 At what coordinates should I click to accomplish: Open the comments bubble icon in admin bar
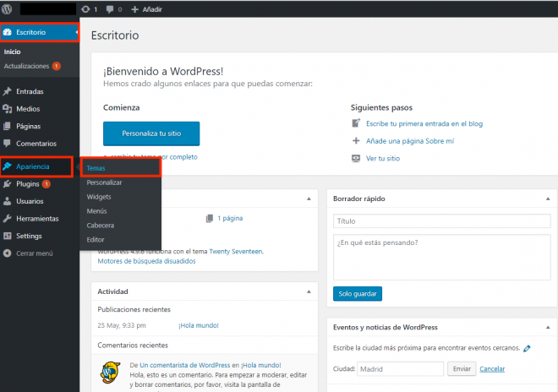[110, 9]
